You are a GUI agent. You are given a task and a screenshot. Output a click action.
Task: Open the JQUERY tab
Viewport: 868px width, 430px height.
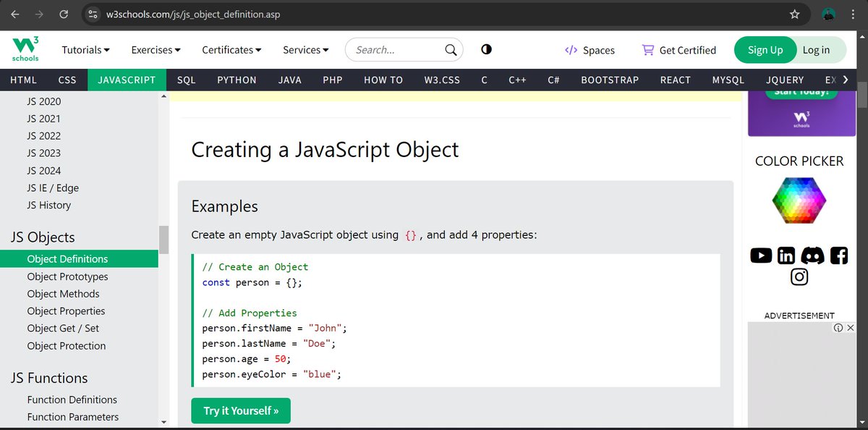[x=785, y=80]
